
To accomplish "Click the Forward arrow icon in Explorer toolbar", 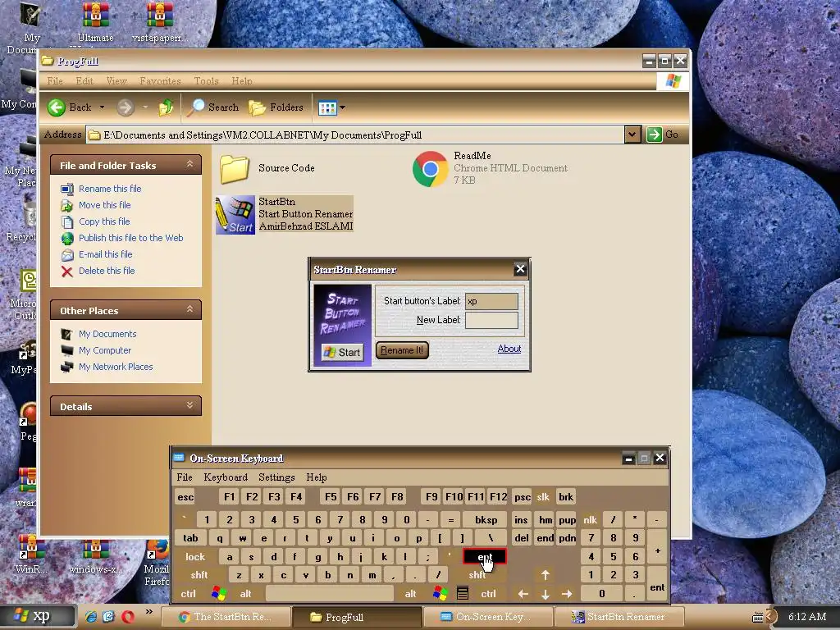I will [x=126, y=107].
